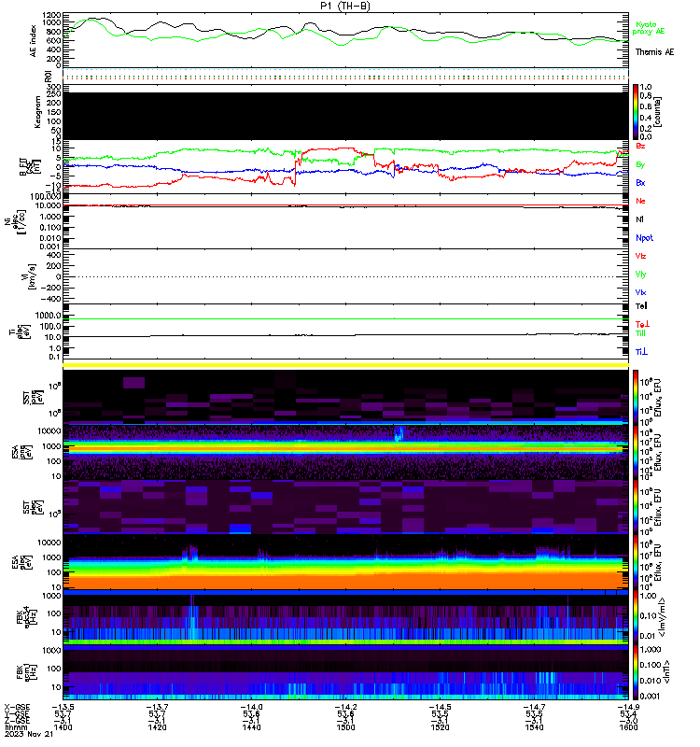Screen dimensions: 700x747
Task: Select the red "Viz" velocity legend label
Action: [640, 256]
